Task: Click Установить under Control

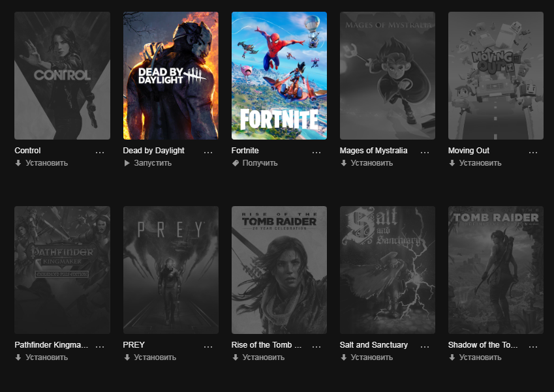Action: click(x=41, y=163)
